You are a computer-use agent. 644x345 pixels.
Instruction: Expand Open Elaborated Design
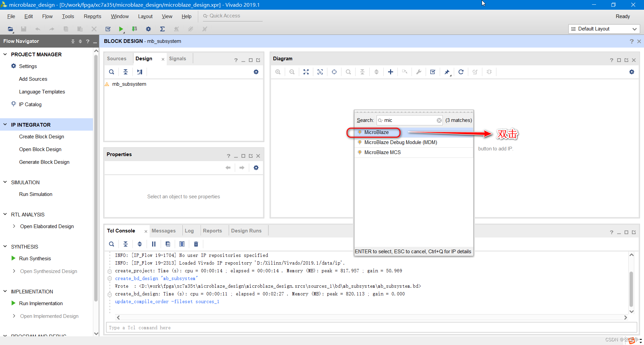tap(14, 226)
